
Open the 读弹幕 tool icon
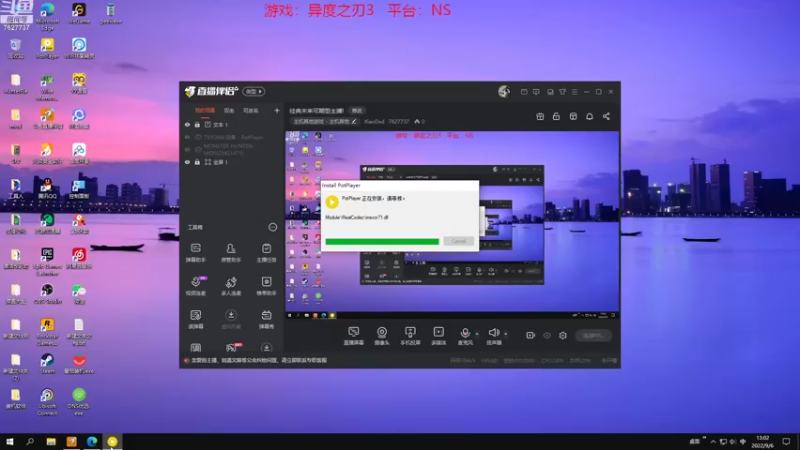point(195,319)
